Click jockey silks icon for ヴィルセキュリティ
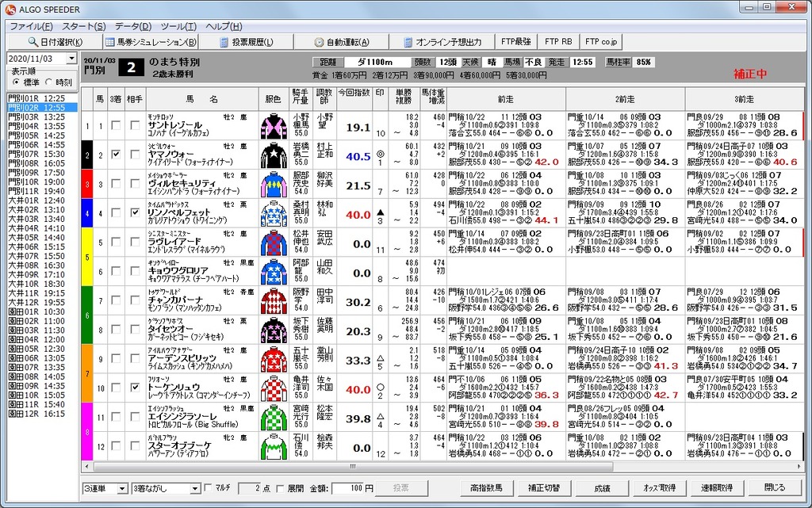This screenshot has width=812, height=508. 274,184
